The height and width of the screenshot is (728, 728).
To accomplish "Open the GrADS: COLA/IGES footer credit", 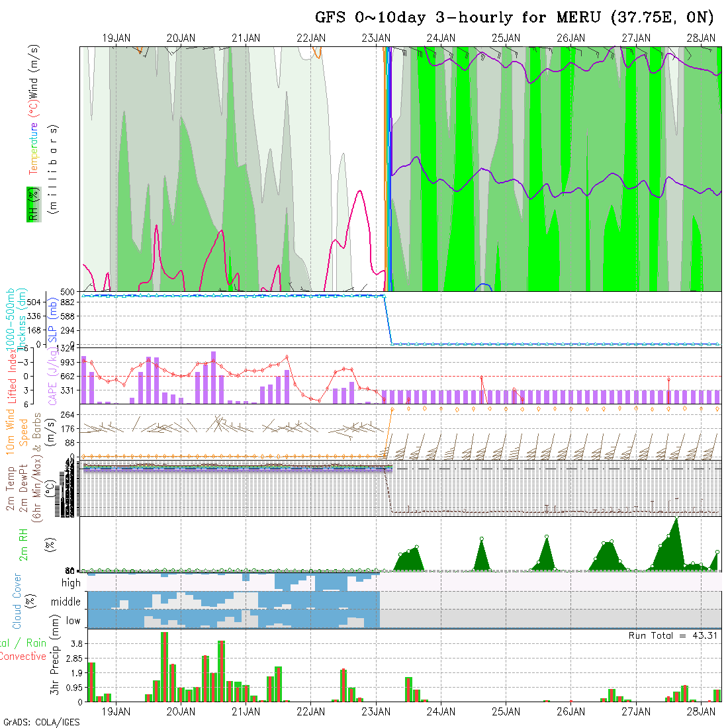I will coord(42,722).
